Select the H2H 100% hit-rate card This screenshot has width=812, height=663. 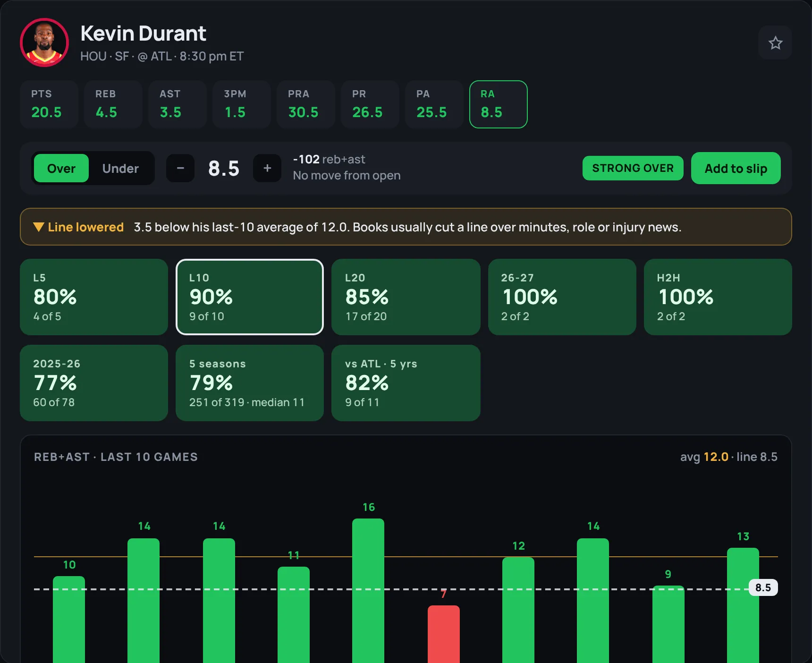pyautogui.click(x=718, y=297)
